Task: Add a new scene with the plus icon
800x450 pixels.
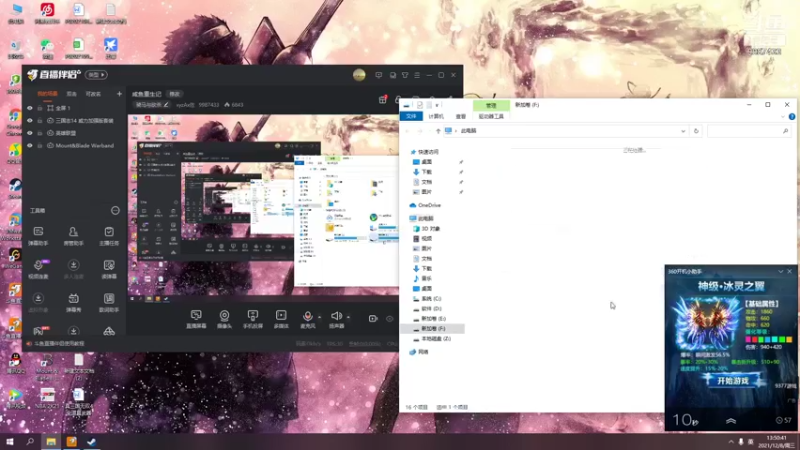Action: point(119,94)
